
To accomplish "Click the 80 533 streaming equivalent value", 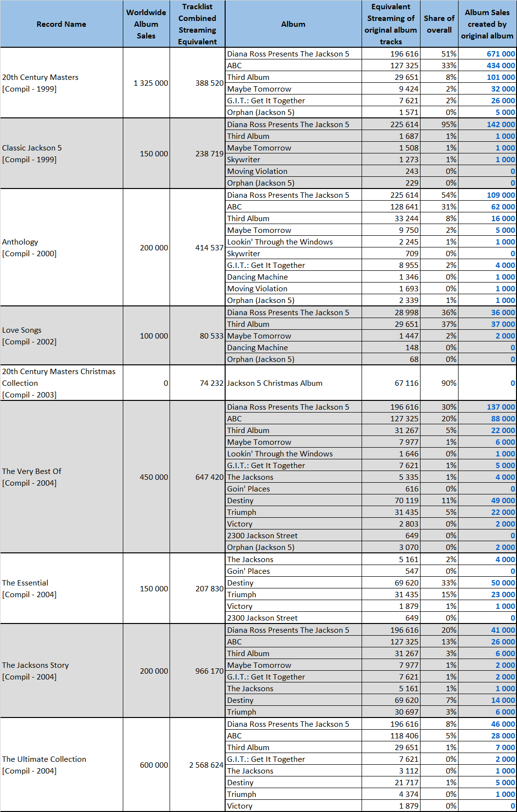I will (x=211, y=336).
